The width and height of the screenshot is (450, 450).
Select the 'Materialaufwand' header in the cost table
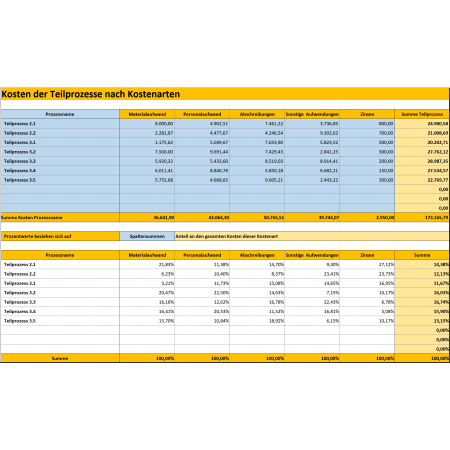[x=147, y=114]
